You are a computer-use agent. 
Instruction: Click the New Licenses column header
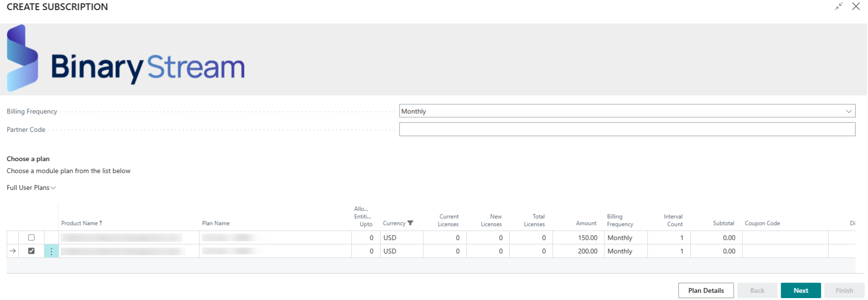point(491,220)
